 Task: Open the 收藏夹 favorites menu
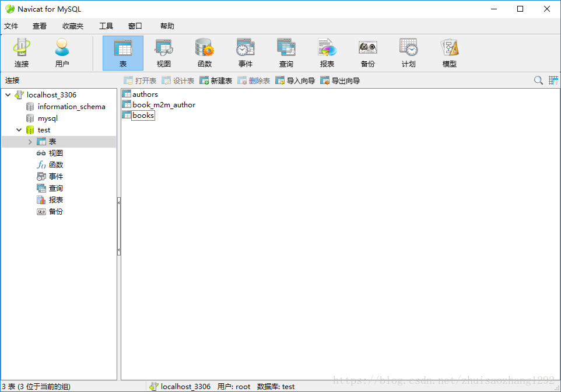pos(73,26)
